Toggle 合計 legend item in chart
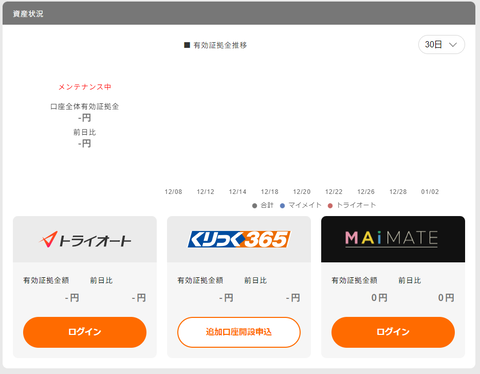This screenshot has width=480, height=374. 263,205
